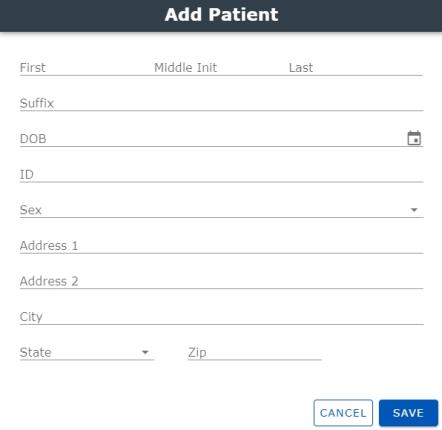This screenshot has height=430, width=442.
Task: Select the Middle Init input field
Action: click(221, 67)
